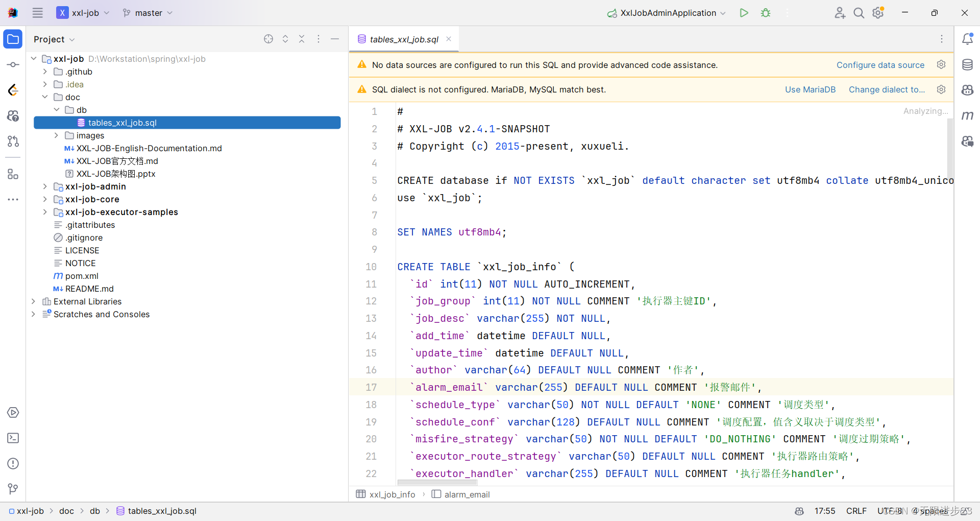
Task: Open the Problems tool window
Action: click(x=13, y=464)
